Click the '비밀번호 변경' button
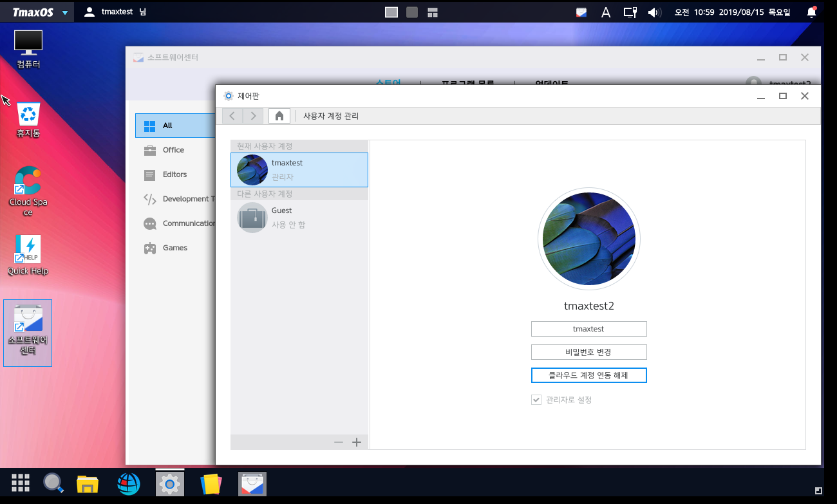This screenshot has width=837, height=504. (x=588, y=352)
